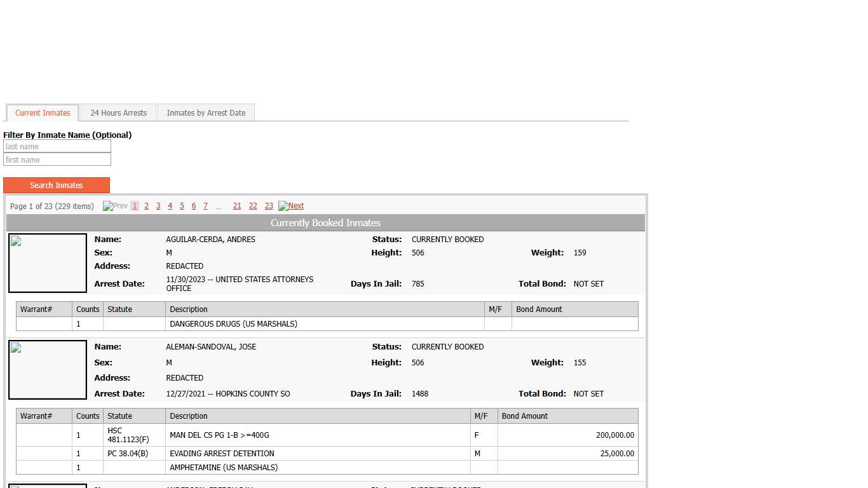The image size is (868, 488).
Task: Click the last name filter field
Action: click(x=57, y=147)
